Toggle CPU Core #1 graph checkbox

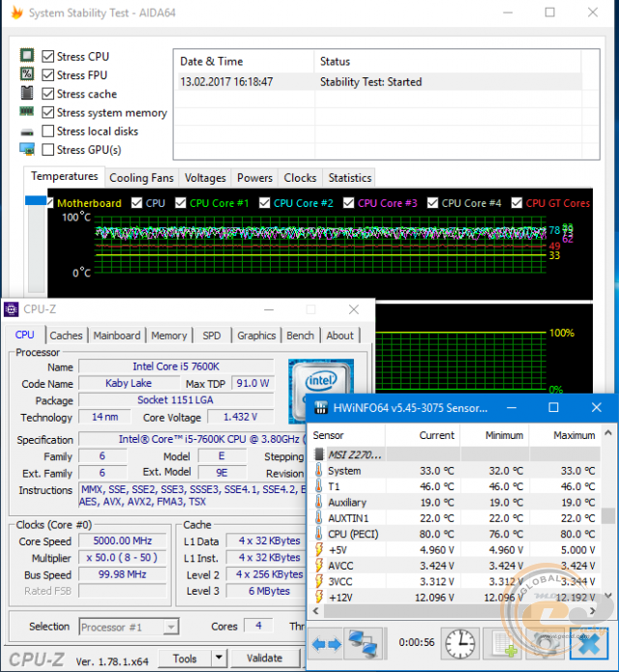click(181, 203)
